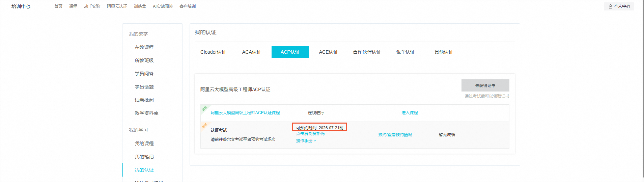The image size is (644, 182).
Task: Switch to the ACP认证 tab
Action: [x=290, y=52]
